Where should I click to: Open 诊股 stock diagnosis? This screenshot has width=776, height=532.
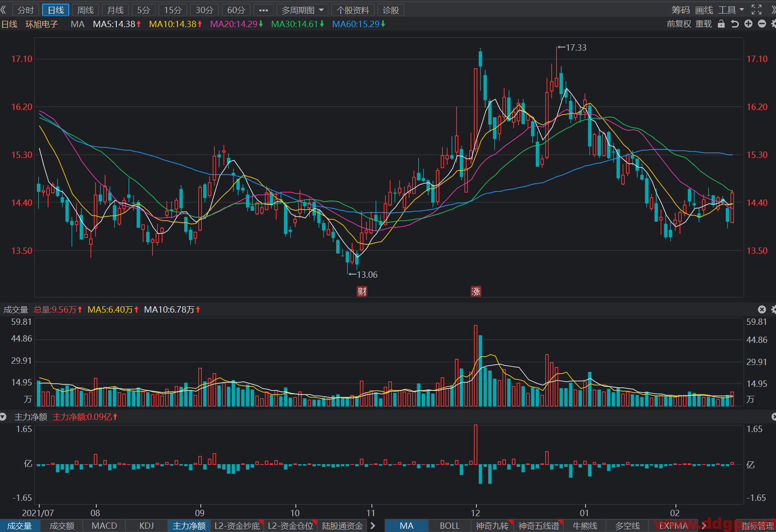coord(391,10)
